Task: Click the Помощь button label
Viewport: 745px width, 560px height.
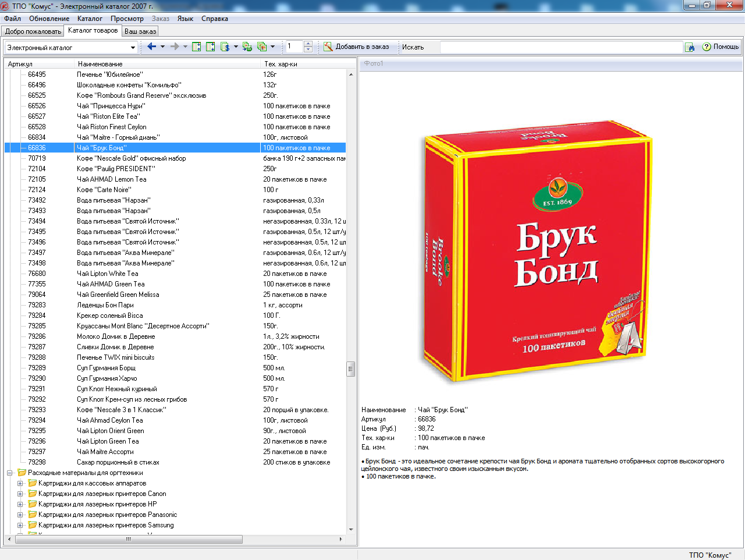Action: [x=726, y=47]
